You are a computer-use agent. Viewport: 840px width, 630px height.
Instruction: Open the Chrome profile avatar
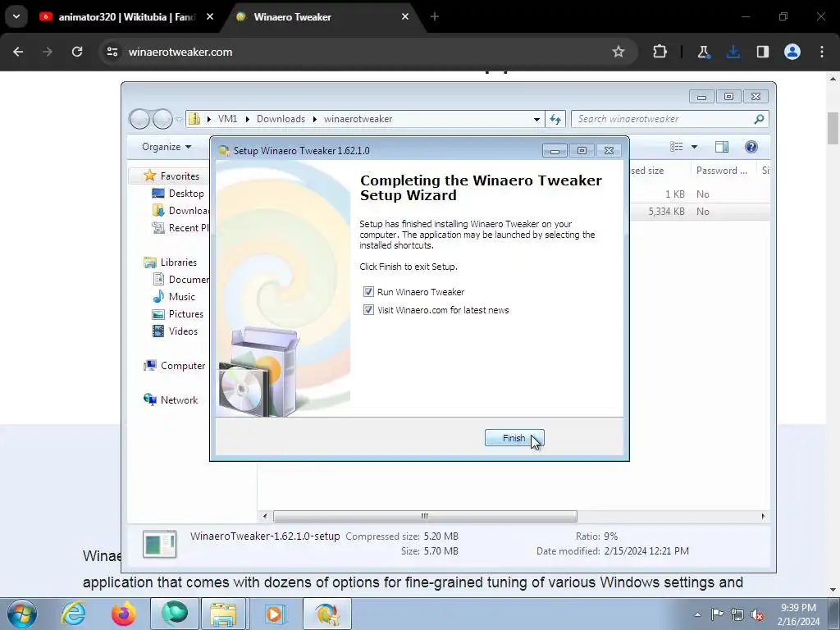(792, 52)
